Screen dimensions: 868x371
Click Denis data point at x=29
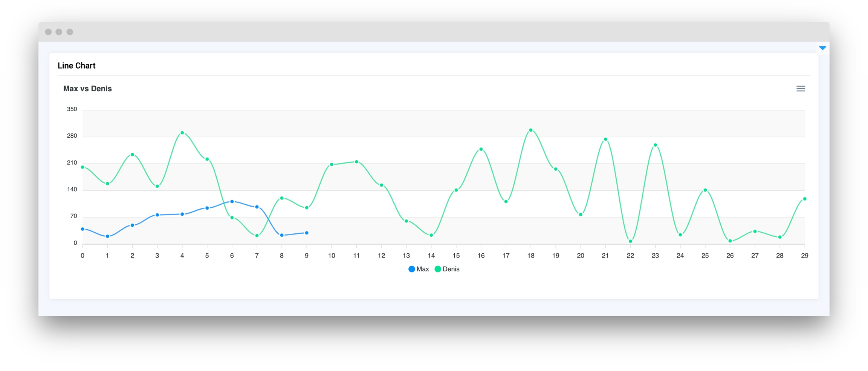(805, 199)
